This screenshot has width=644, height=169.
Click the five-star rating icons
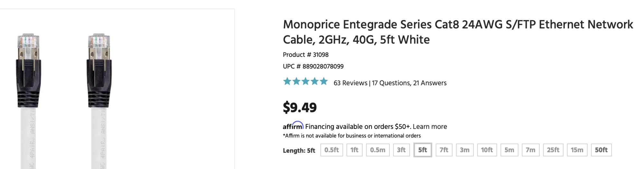click(305, 82)
